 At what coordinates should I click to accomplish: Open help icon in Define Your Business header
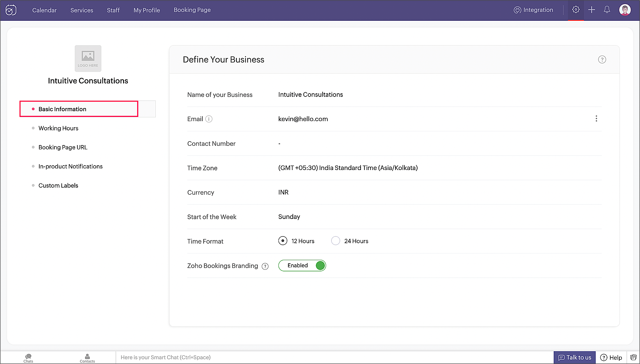tap(602, 60)
